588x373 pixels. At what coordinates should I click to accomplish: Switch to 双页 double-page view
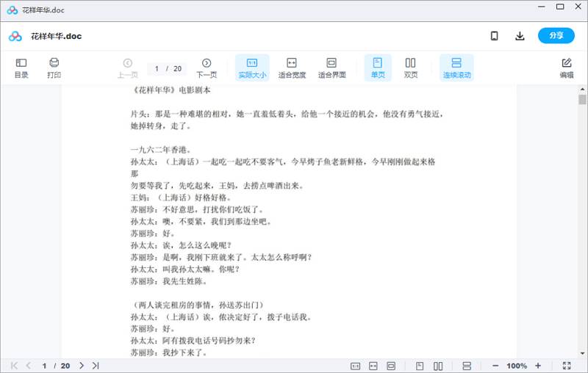(411, 68)
